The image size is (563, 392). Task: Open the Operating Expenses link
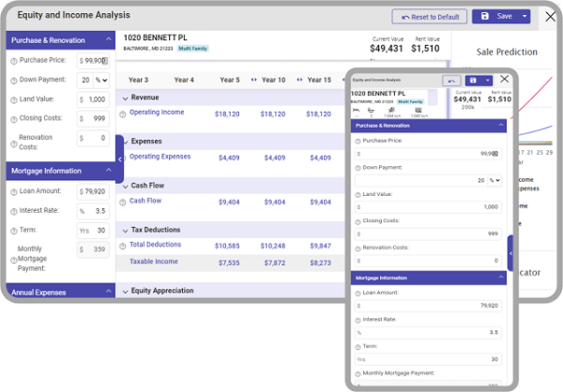click(160, 157)
